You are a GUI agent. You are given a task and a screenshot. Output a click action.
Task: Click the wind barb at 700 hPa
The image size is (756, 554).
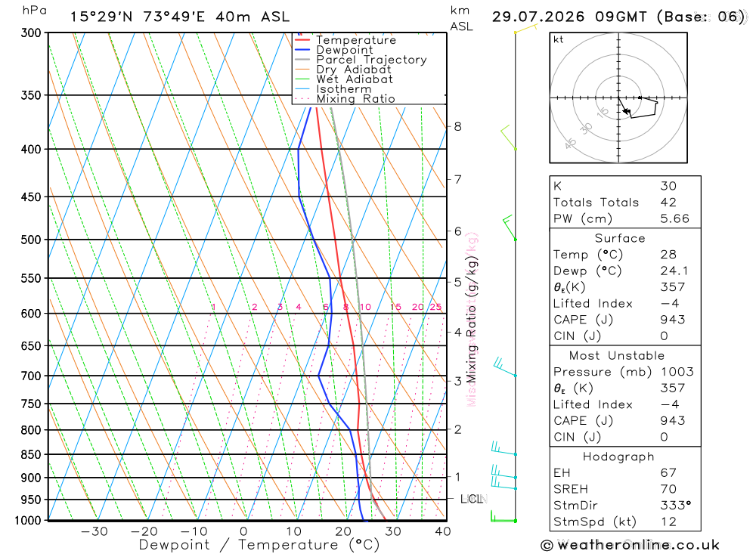click(x=504, y=367)
